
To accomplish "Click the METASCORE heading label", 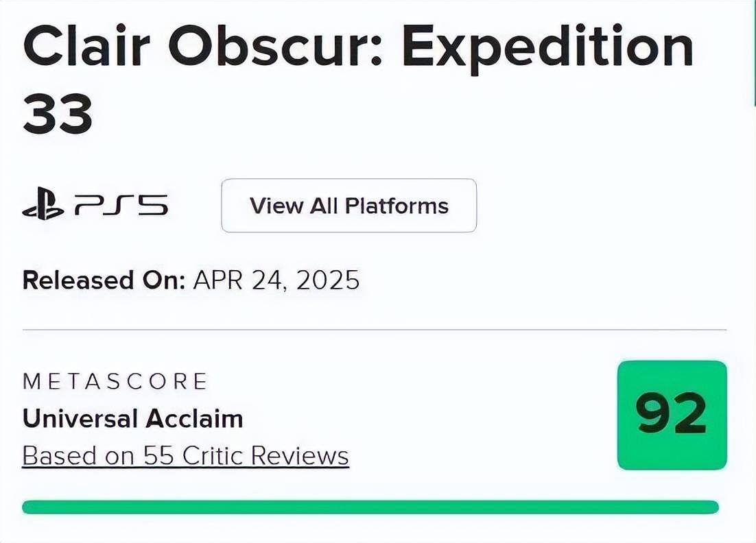I will pyautogui.click(x=115, y=381).
